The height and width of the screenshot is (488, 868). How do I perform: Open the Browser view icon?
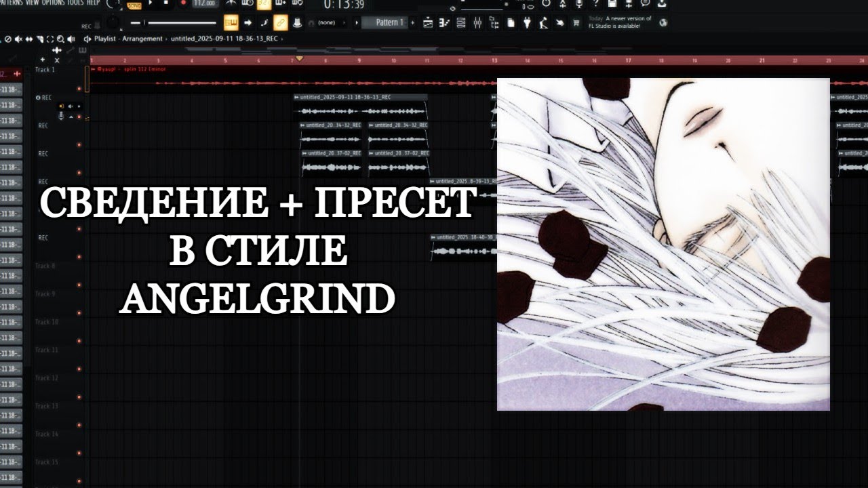click(494, 23)
